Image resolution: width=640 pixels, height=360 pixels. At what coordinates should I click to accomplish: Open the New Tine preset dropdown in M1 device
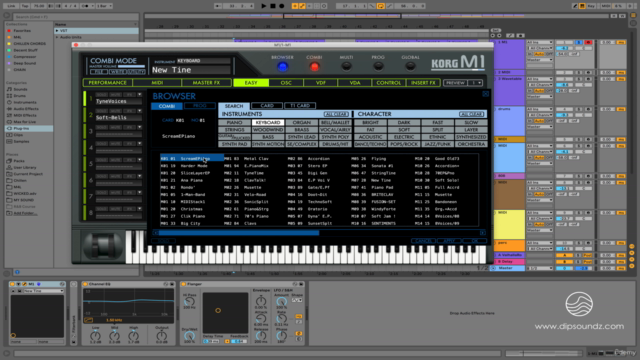point(44,291)
